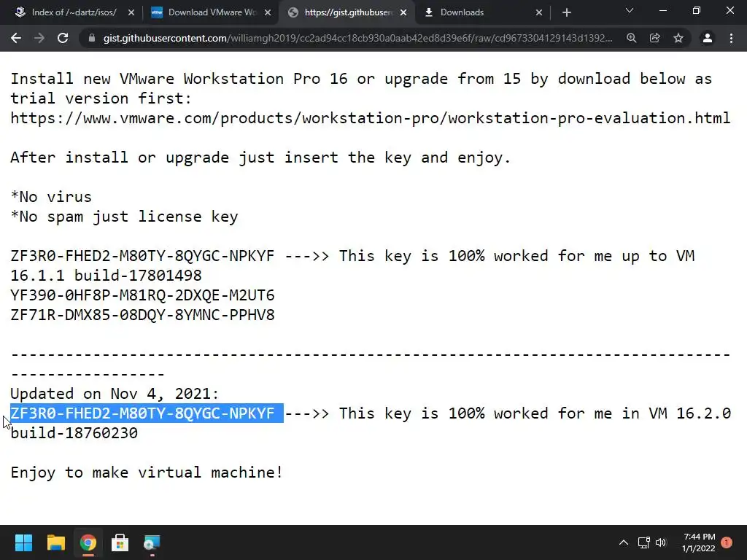This screenshot has height=560, width=747.
Task: Click the text 'Updated on Nov 4, 2021:'
Action: coord(115,394)
